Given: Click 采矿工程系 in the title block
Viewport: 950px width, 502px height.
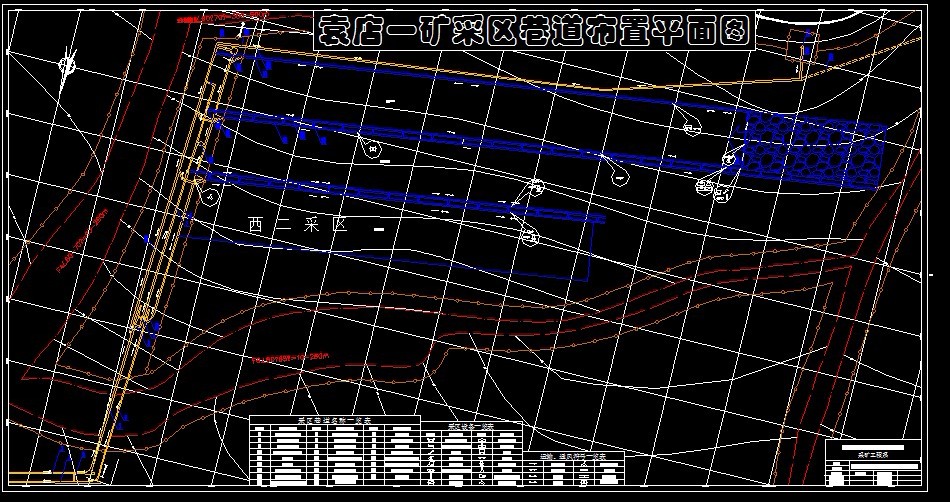Looking at the screenshot, I should [x=873, y=454].
